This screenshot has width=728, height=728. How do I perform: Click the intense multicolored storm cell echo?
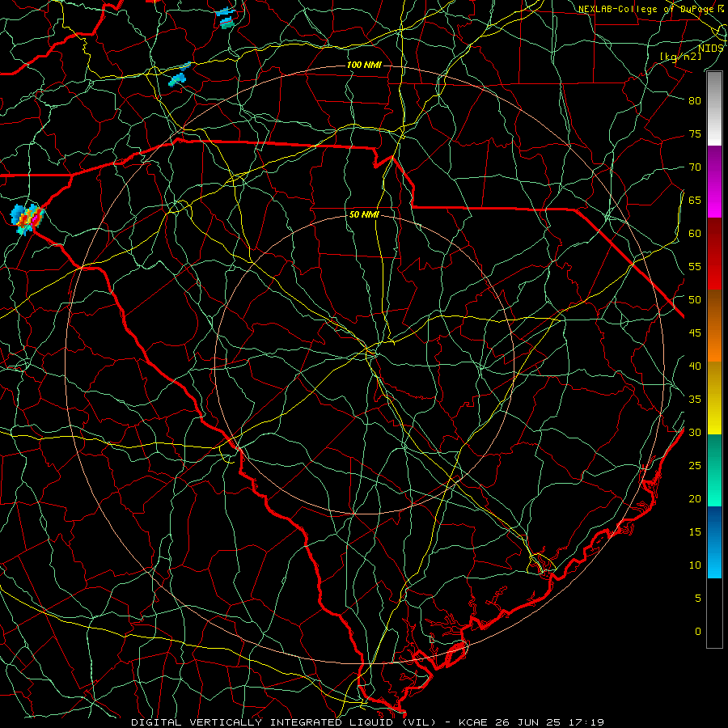(x=27, y=218)
